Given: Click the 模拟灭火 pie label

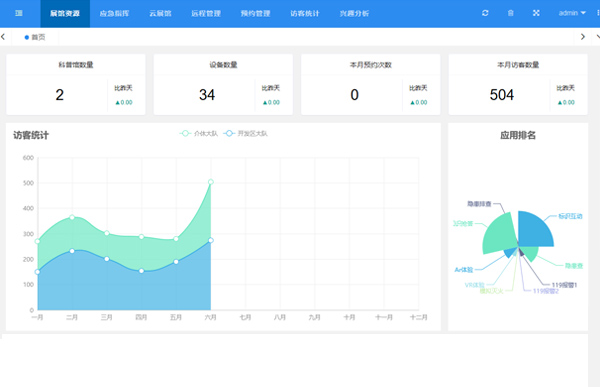Looking at the screenshot, I should [492, 291].
